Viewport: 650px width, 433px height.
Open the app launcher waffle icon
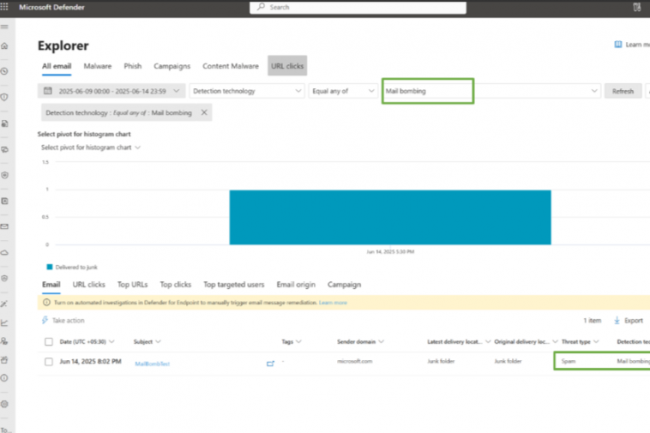coord(5,7)
